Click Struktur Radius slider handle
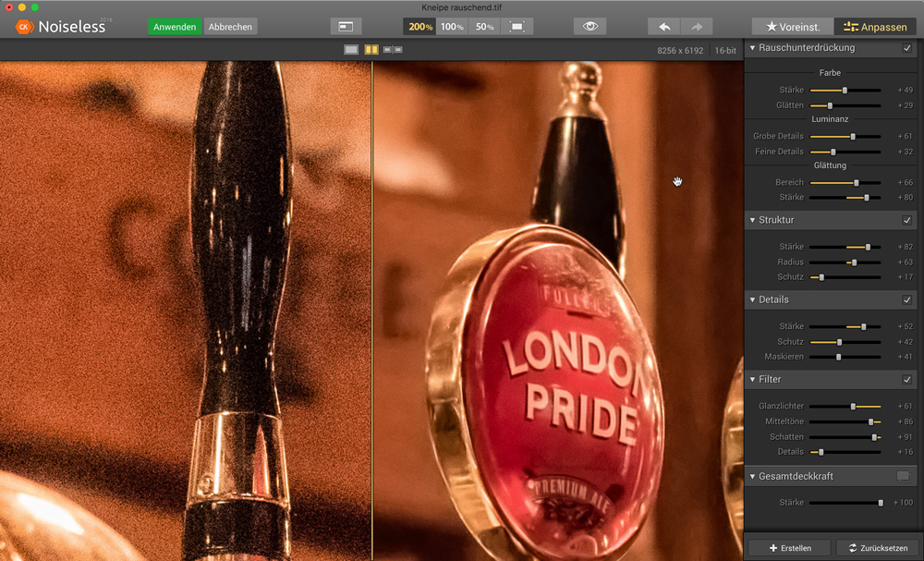924x561 pixels. (855, 262)
